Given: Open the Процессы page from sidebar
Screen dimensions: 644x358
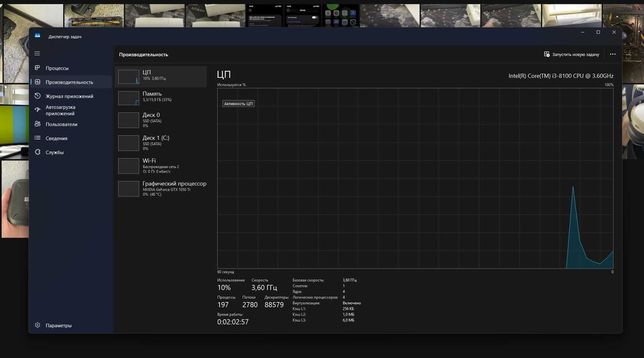Looking at the screenshot, I should (57, 68).
